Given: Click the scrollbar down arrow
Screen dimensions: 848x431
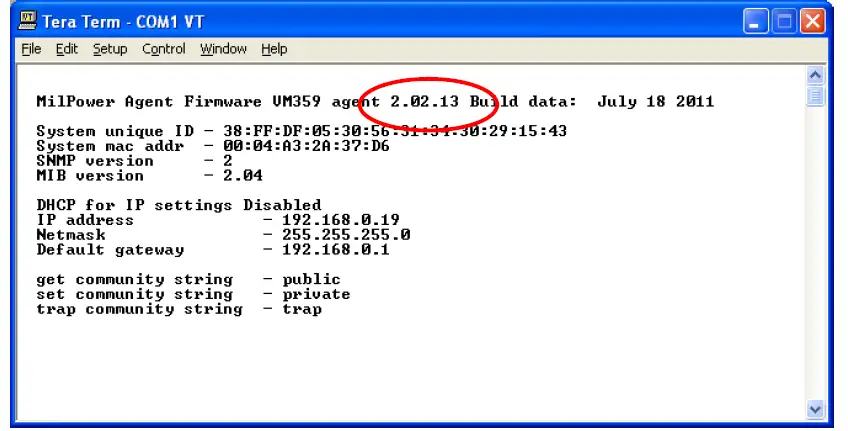Looking at the screenshot, I should click(x=815, y=409).
